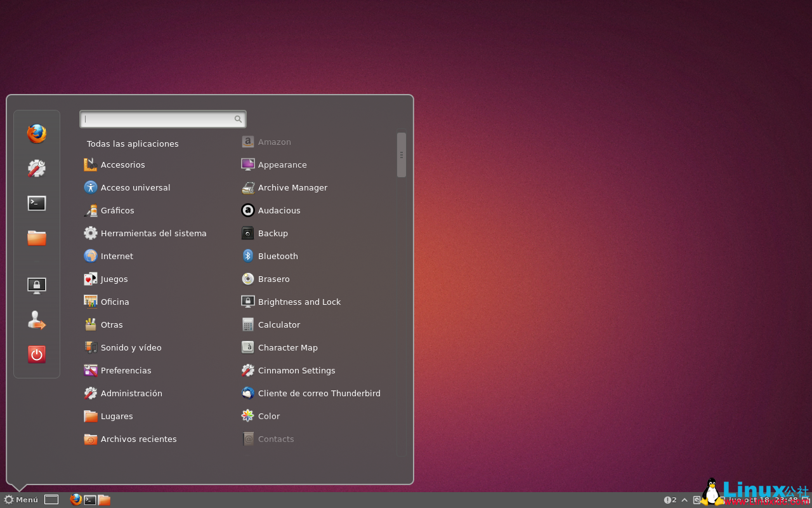Launch Cliente de correo Thunderbird icon
Image resolution: width=812 pixels, height=508 pixels.
[248, 393]
